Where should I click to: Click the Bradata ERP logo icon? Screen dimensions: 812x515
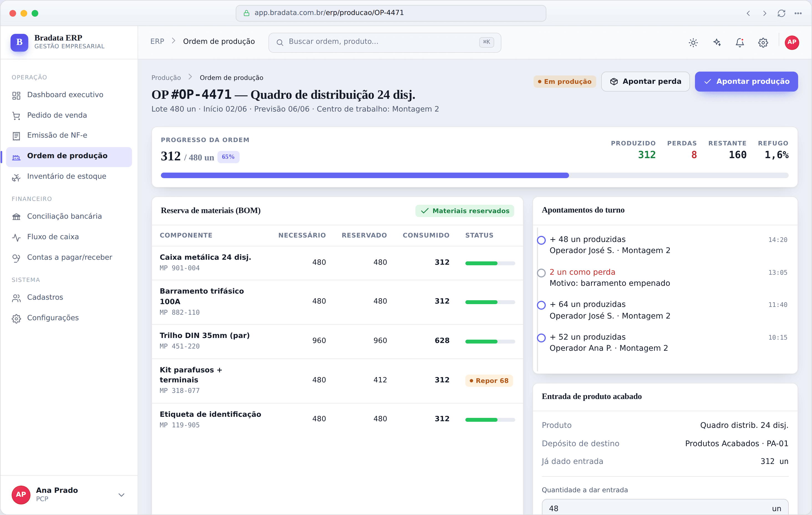coord(19,42)
